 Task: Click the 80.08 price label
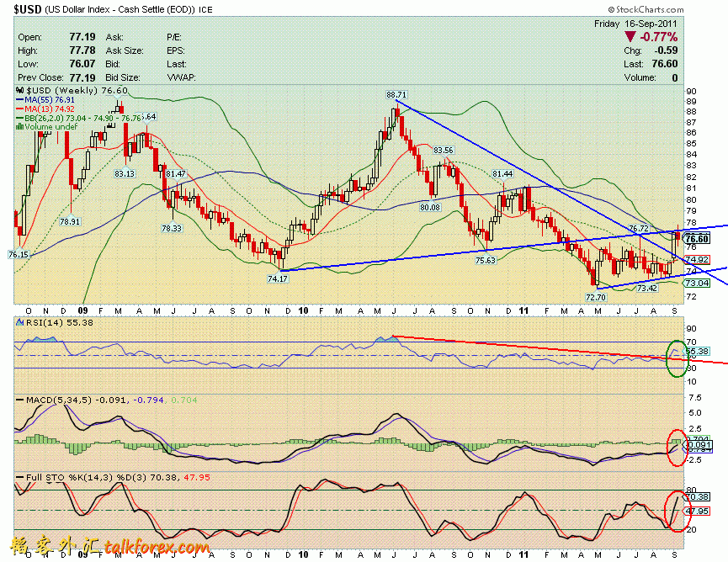pos(430,207)
